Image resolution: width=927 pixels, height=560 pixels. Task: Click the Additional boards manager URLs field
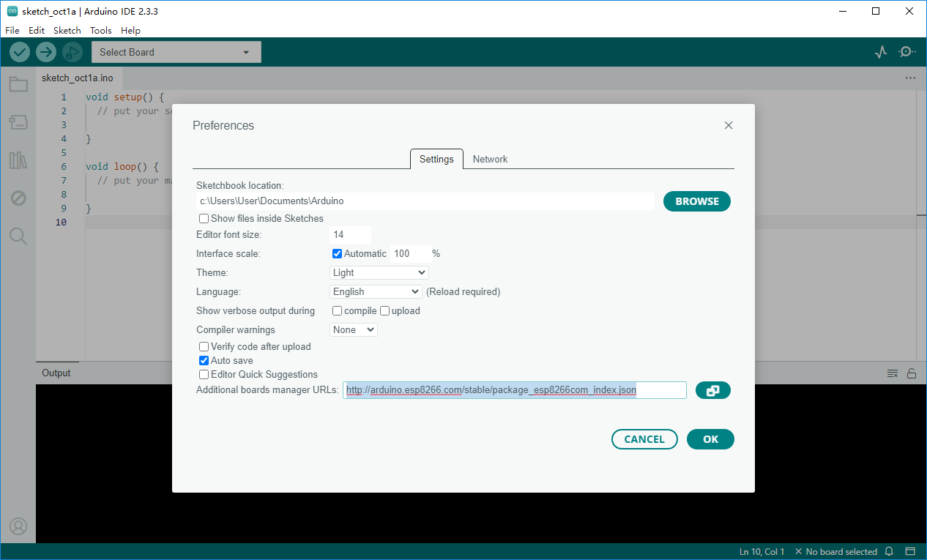point(515,390)
